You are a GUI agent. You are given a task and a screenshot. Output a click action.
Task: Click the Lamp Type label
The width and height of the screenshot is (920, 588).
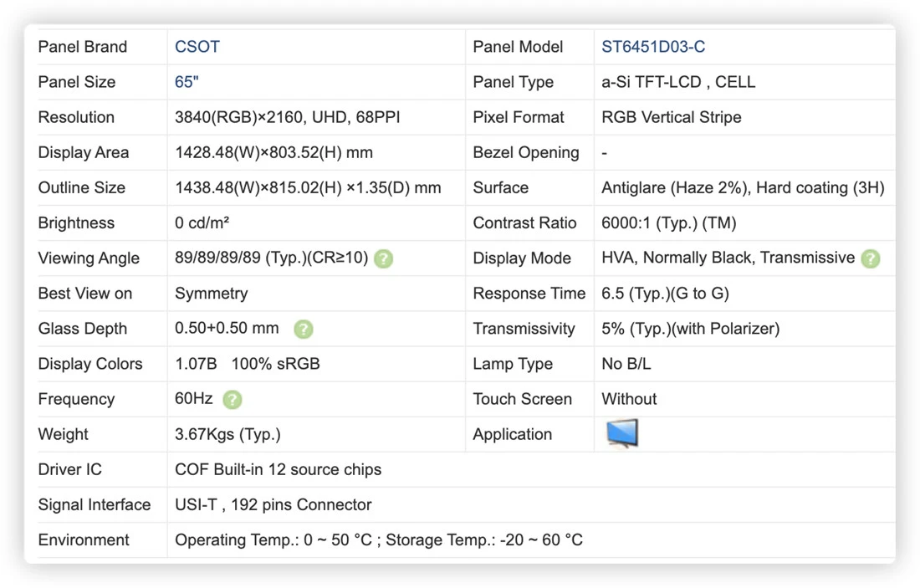click(513, 364)
